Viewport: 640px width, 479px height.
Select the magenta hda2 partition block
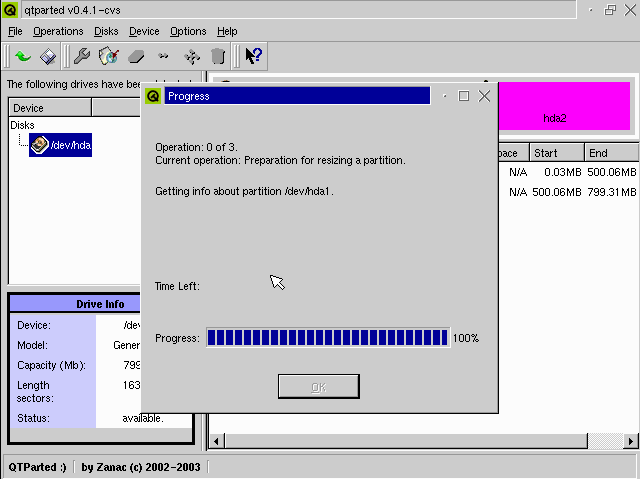point(564,106)
